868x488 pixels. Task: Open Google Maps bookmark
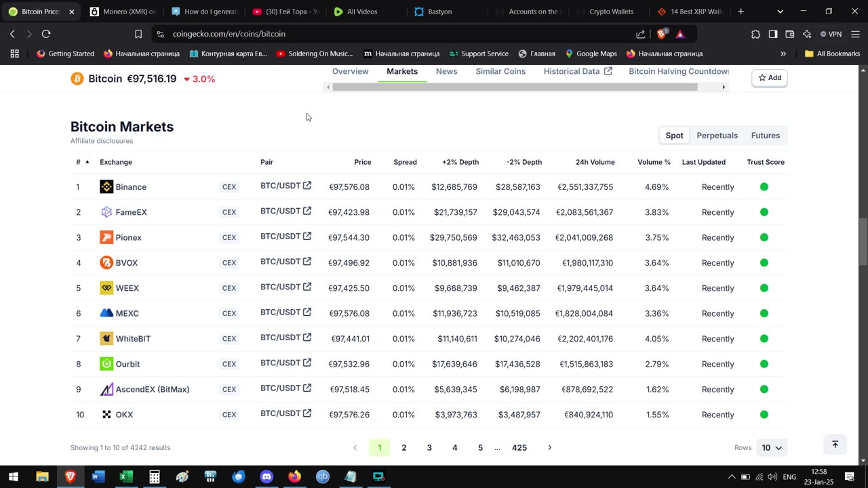[x=591, y=54]
